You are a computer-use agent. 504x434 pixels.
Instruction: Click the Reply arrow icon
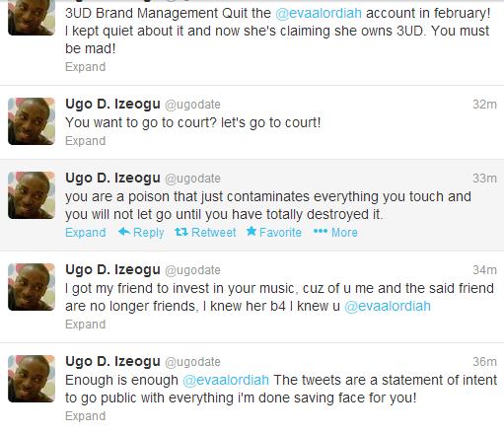(124, 232)
